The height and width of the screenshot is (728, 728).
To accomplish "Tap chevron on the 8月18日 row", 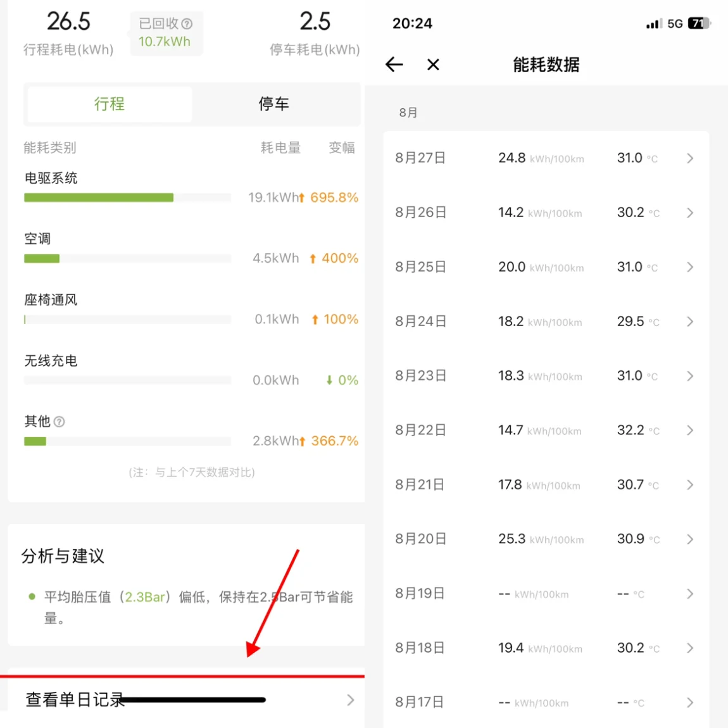I will point(690,648).
